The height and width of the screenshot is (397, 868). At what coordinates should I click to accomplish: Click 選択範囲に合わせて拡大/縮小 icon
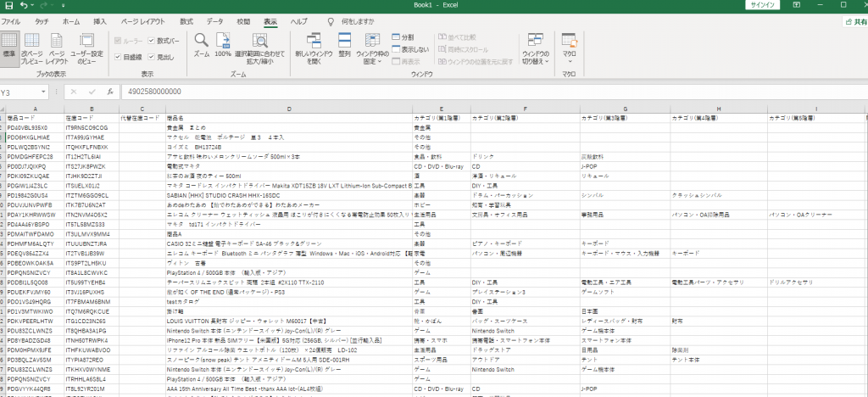260,48
